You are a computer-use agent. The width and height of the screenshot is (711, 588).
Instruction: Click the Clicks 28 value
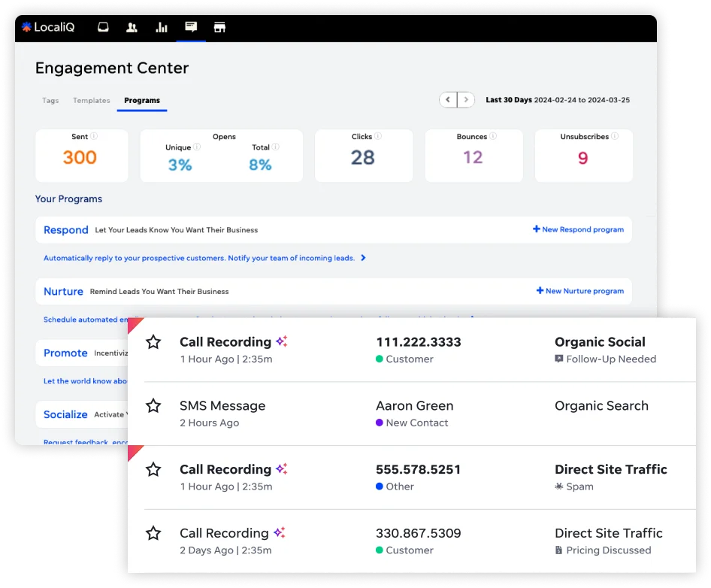(x=363, y=157)
